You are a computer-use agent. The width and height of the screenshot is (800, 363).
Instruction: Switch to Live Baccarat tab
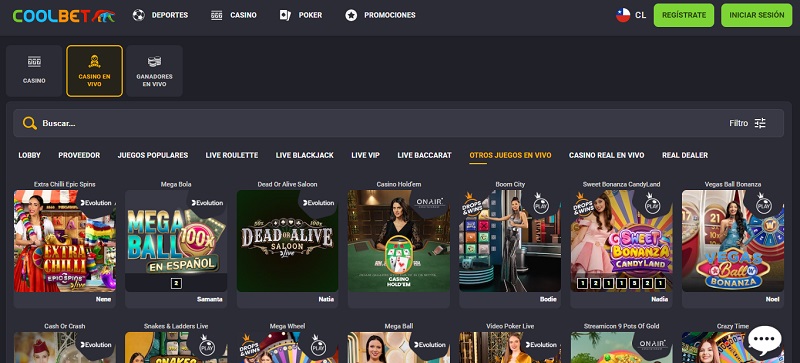pos(424,155)
